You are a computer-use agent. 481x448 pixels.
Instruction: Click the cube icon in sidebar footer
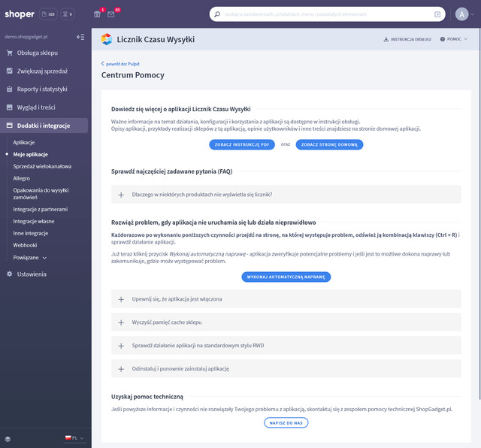pyautogui.click(x=8, y=437)
